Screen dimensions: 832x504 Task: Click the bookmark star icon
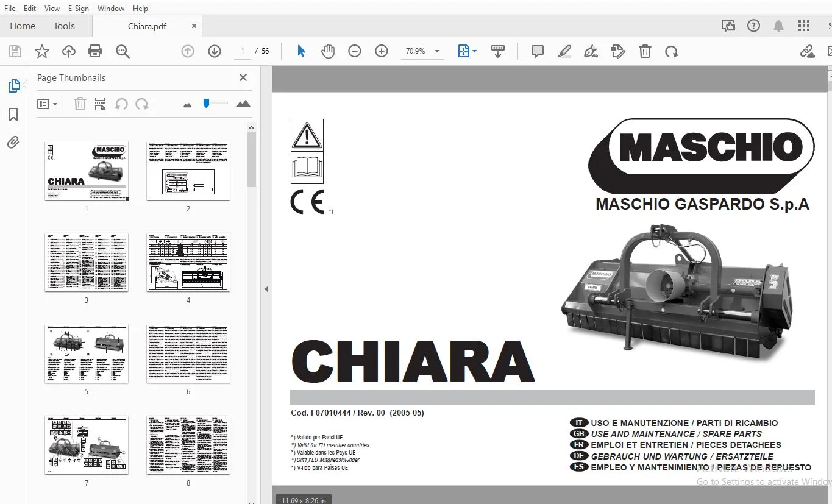pos(42,52)
